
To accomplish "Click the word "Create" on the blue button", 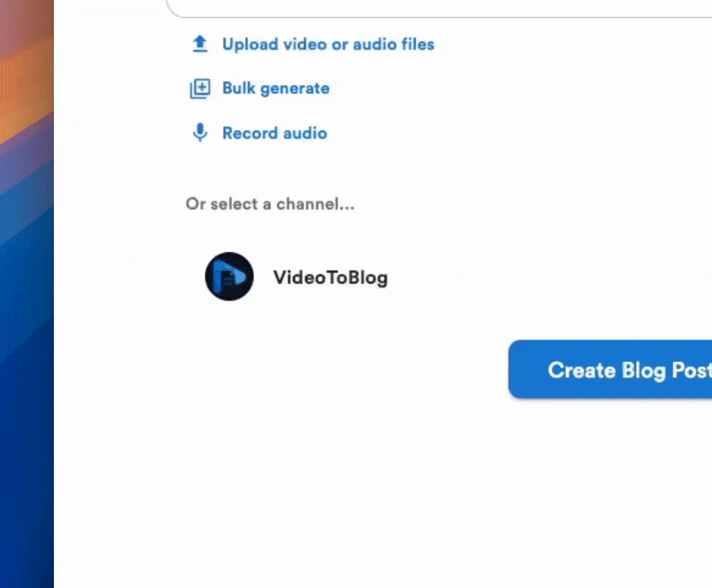I will tap(581, 370).
